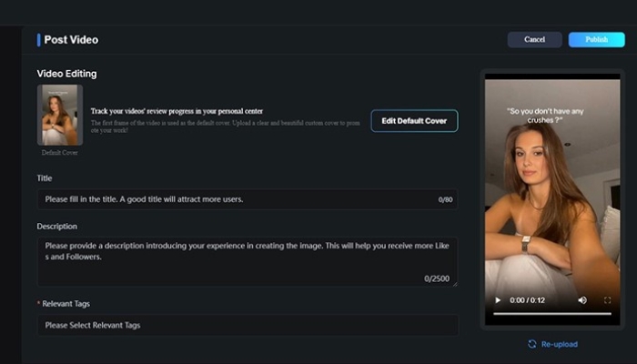Enter fullscreen on the video player

(606, 299)
